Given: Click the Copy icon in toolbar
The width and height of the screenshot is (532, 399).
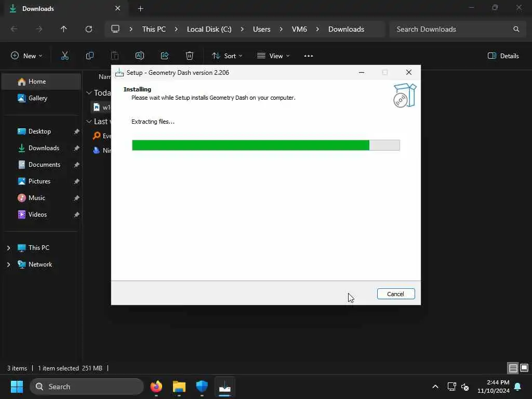Looking at the screenshot, I should pos(89,56).
